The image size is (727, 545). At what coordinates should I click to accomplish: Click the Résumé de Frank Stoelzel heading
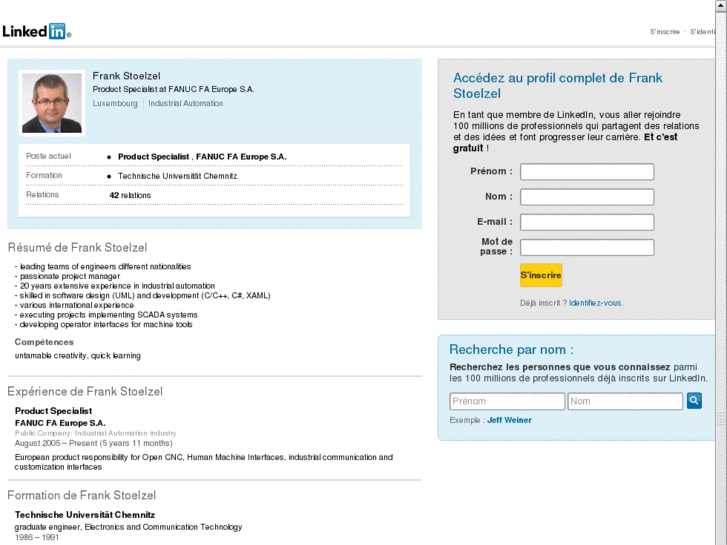(x=77, y=248)
